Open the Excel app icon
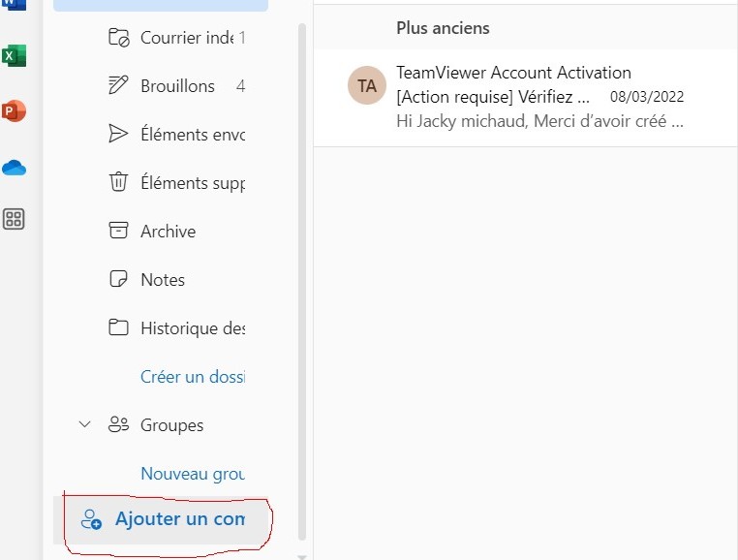This screenshot has width=738, height=560. pos(14,56)
